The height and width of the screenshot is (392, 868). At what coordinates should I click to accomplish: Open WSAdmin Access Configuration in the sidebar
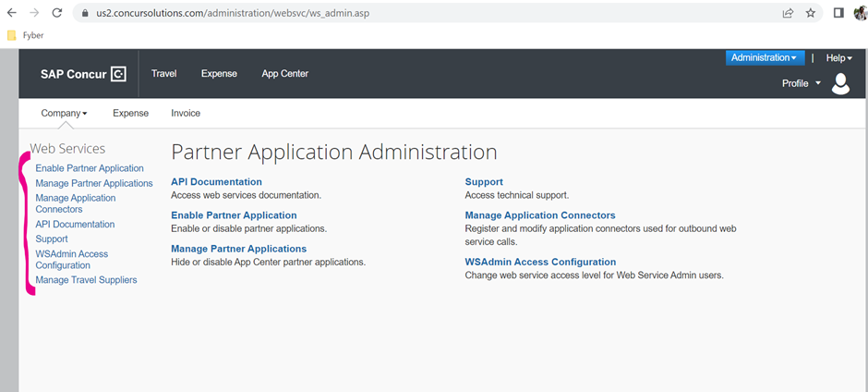coord(72,260)
